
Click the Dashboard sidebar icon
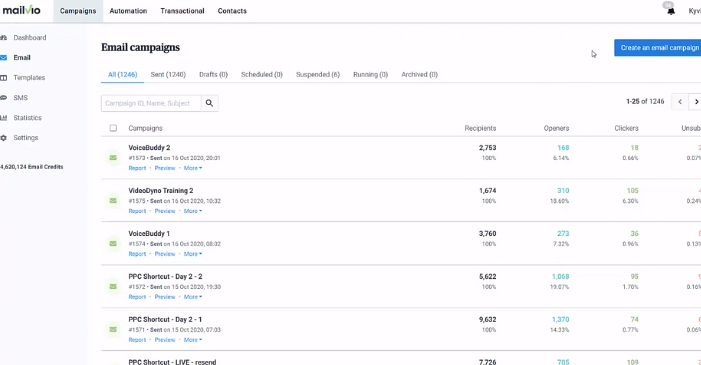pos(4,38)
